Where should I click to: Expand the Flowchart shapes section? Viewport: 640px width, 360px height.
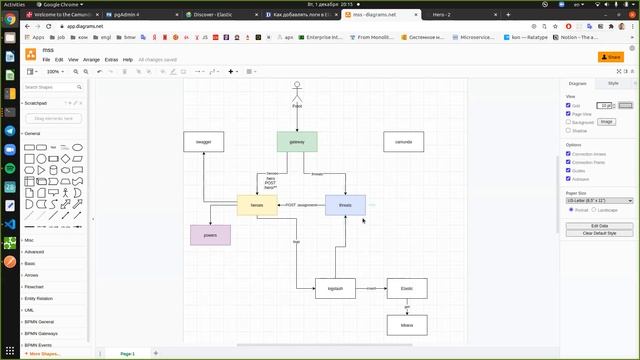(34, 287)
